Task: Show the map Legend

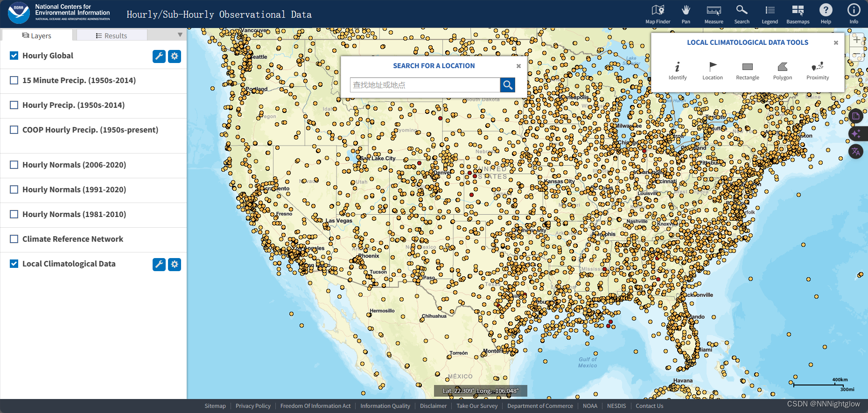Action: [x=770, y=14]
